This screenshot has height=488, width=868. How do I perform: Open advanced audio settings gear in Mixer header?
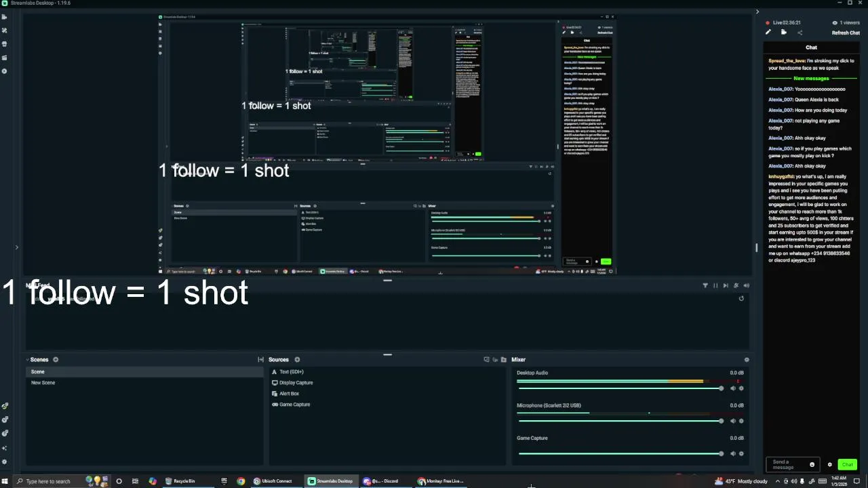[747, 360]
